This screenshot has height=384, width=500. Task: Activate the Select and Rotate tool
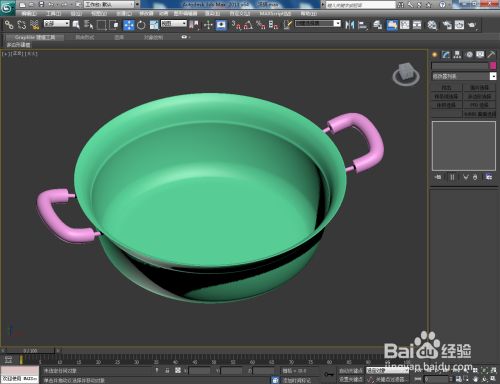141,25
